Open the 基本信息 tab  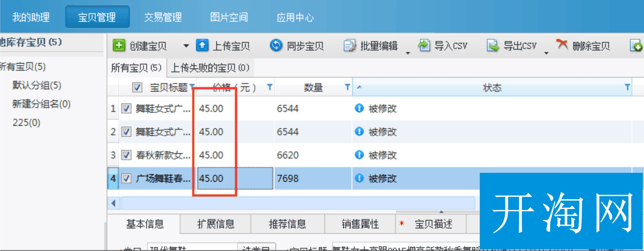145,224
